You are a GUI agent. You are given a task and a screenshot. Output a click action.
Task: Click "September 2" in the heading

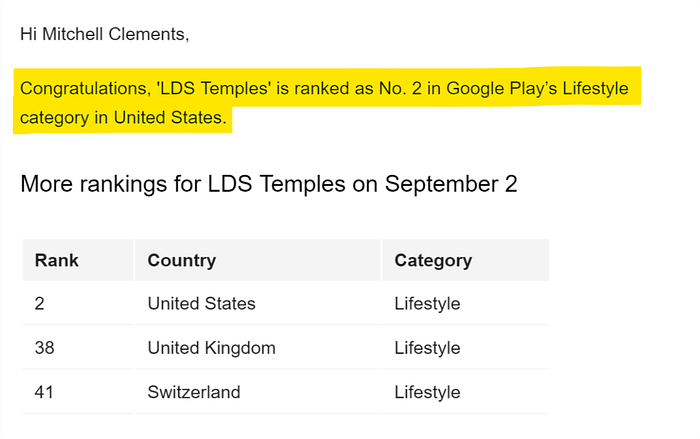coord(451,184)
